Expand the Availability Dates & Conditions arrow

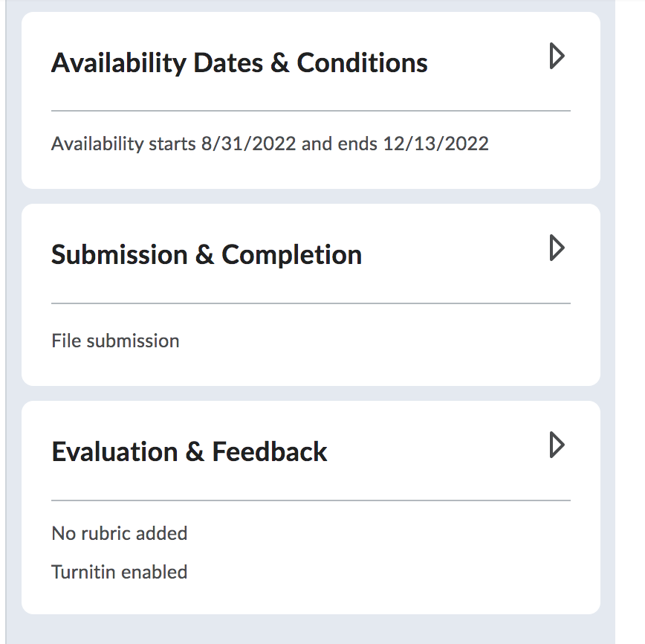pos(557,57)
